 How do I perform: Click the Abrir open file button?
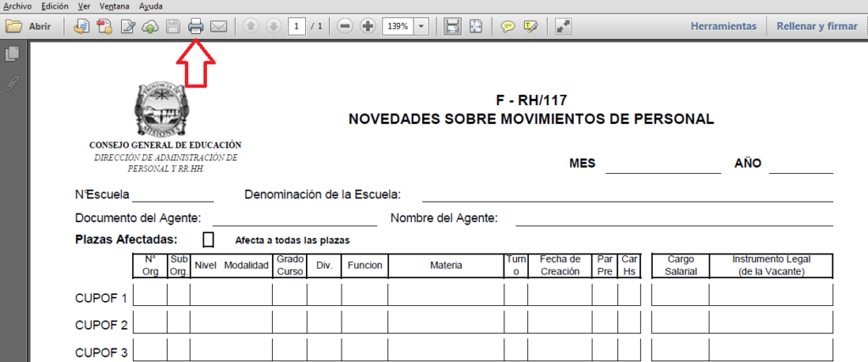[29, 26]
